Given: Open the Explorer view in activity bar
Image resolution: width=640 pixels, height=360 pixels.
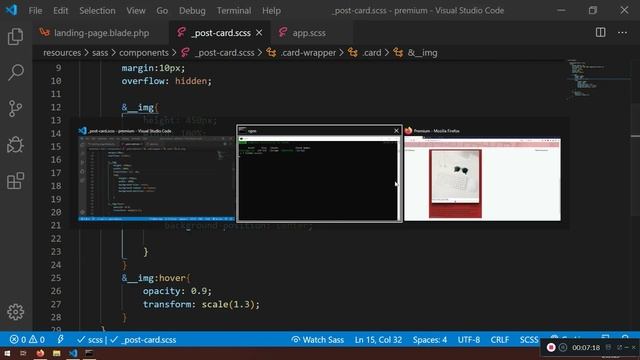Looking at the screenshot, I should [x=16, y=36].
